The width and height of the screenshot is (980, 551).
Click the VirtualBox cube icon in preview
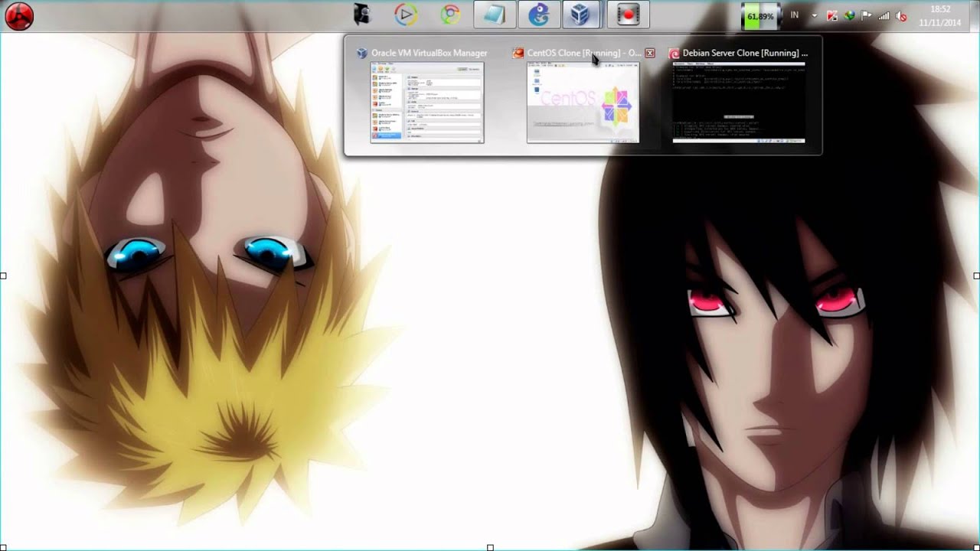(362, 53)
